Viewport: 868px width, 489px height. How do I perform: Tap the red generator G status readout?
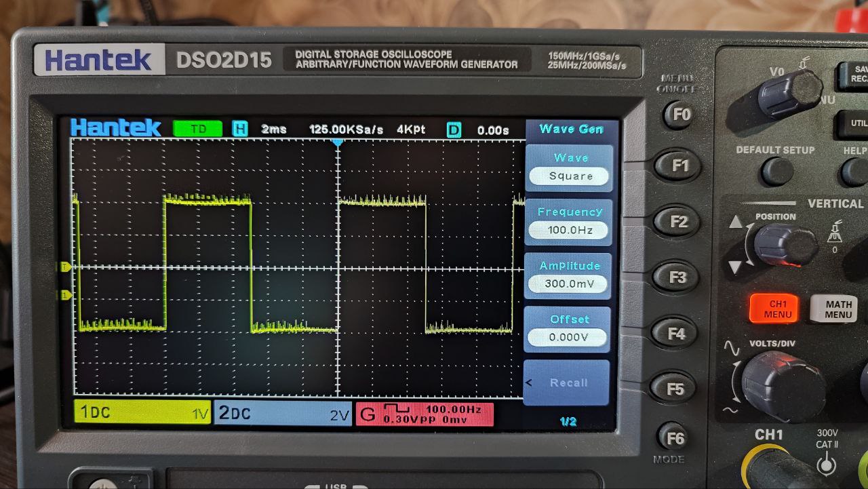(x=425, y=415)
